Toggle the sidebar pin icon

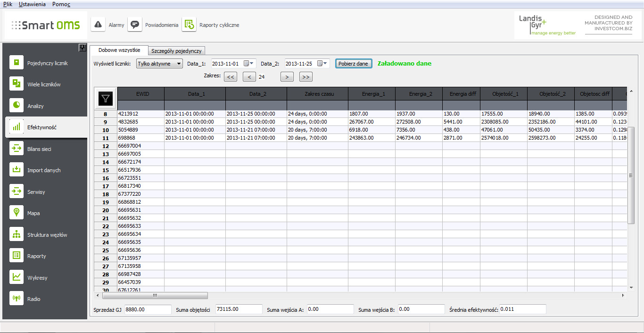(82, 47)
